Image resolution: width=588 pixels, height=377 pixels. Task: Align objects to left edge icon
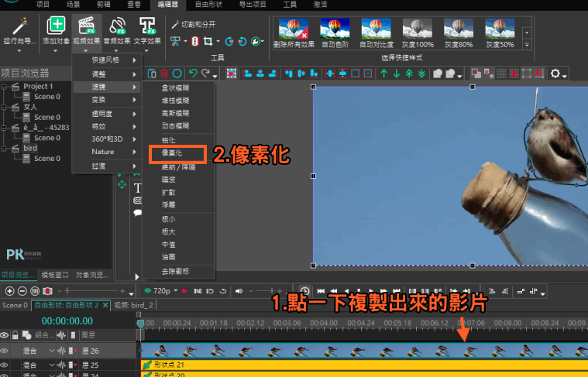tap(248, 74)
